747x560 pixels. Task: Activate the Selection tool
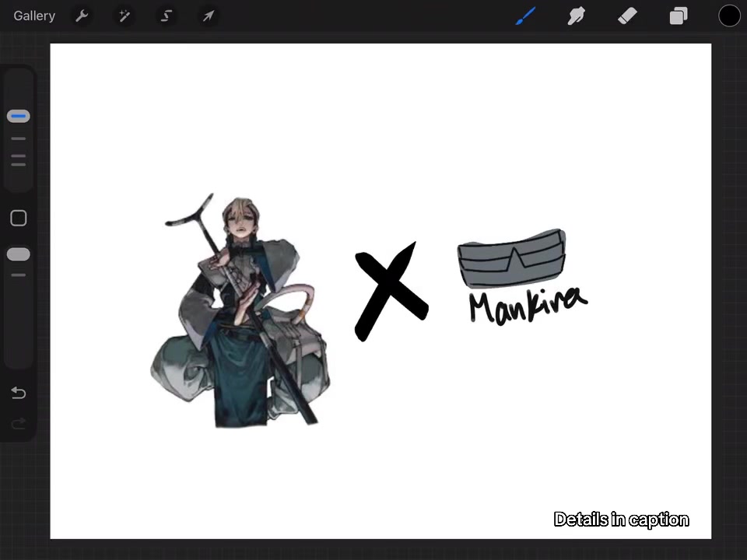point(167,16)
